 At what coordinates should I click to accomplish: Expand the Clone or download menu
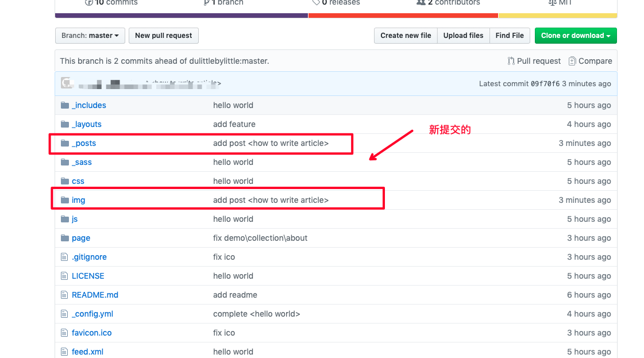point(575,36)
